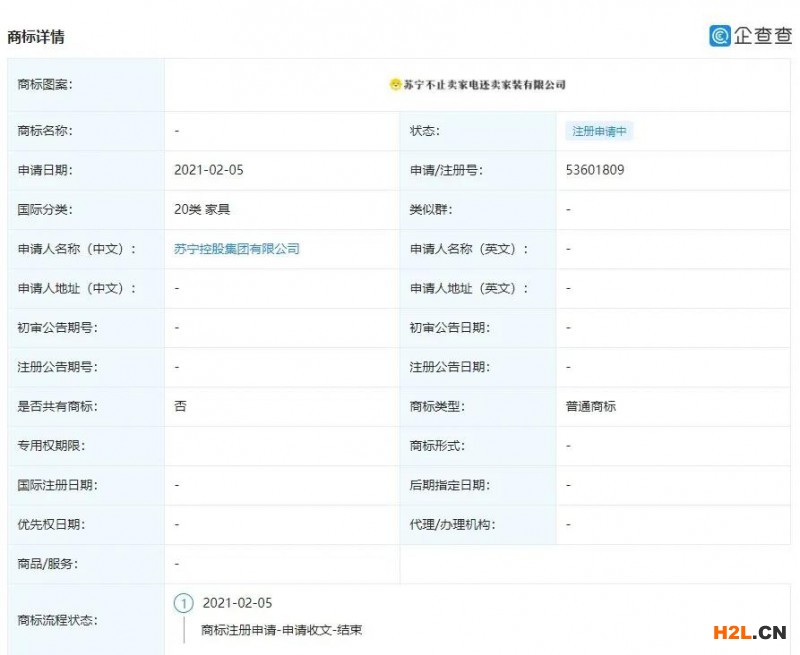Click the 商标图案 row label
Viewport: 800px width, 655px height.
tap(45, 85)
